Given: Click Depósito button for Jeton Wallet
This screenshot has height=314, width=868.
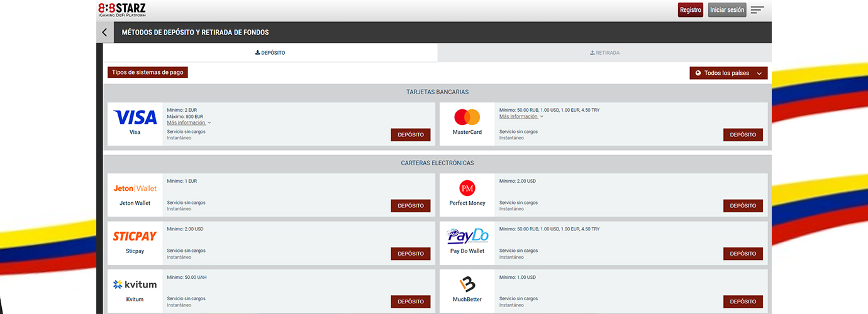Looking at the screenshot, I should click(x=411, y=205).
